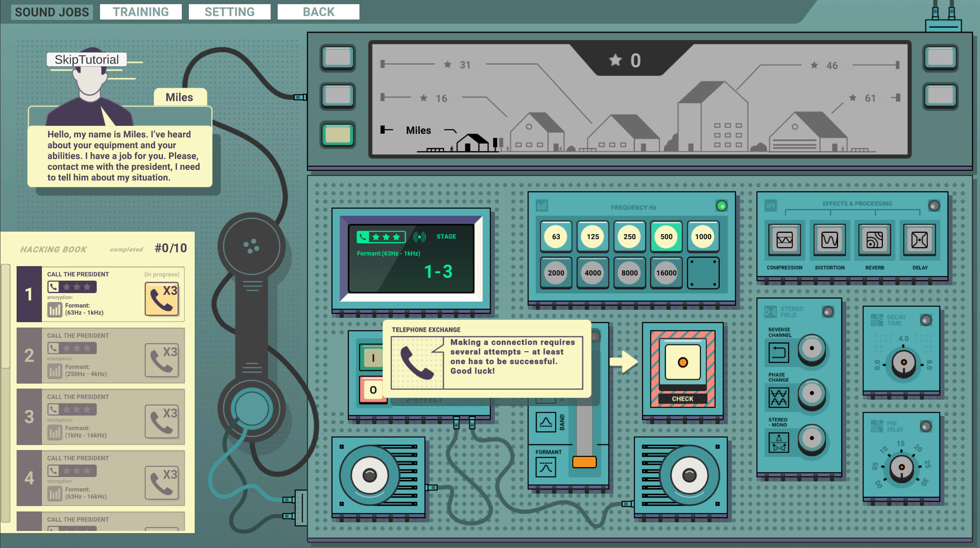Open the Sound Jobs tab
Screen dimensions: 980x548
[x=52, y=12]
